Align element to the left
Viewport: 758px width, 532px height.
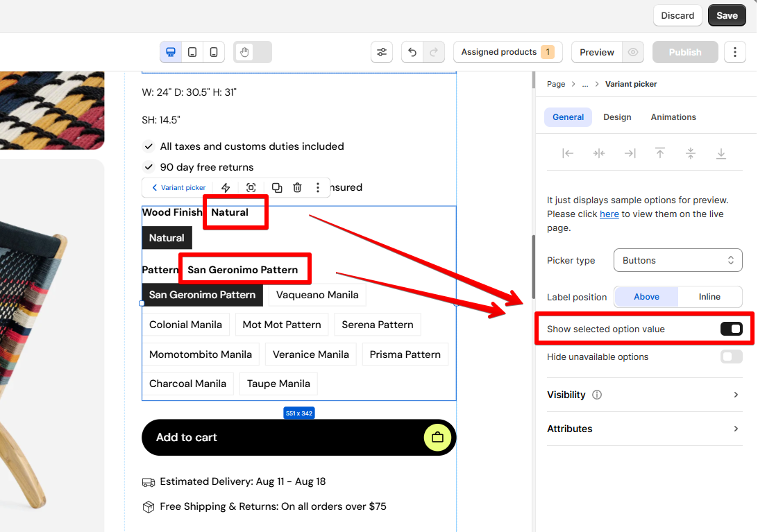click(568, 154)
